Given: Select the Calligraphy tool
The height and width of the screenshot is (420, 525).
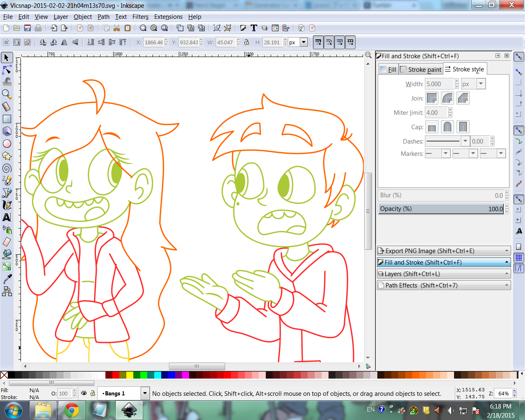Looking at the screenshot, I should tap(7, 205).
